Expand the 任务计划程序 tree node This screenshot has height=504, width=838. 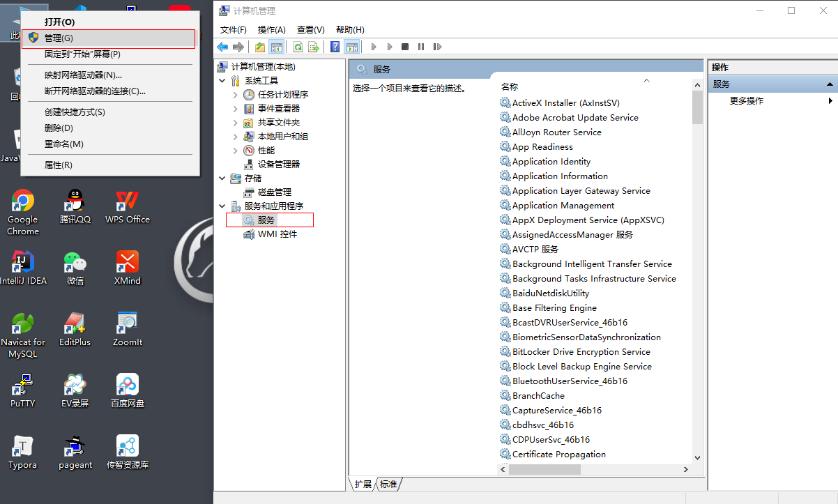[236, 95]
